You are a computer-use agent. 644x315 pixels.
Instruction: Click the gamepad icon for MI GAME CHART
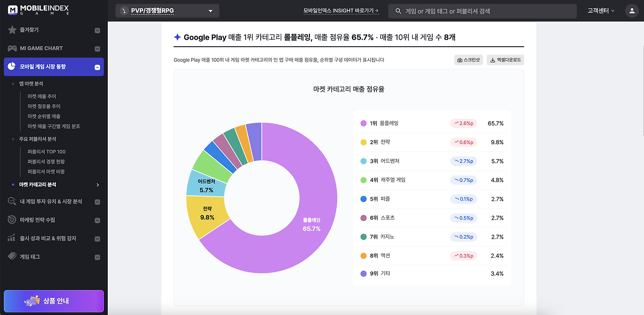12,48
